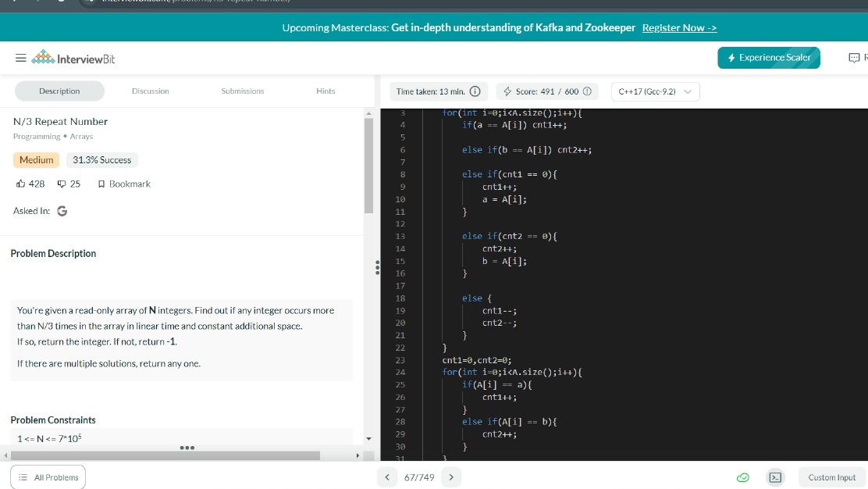The width and height of the screenshot is (868, 489).
Task: Click the InterviewBit logo
Action: point(74,57)
